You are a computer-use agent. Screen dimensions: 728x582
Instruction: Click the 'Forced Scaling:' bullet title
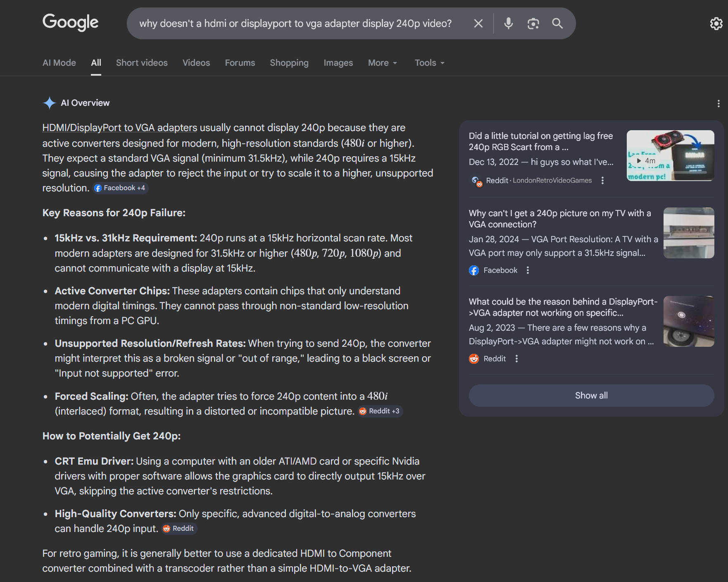[92, 396]
